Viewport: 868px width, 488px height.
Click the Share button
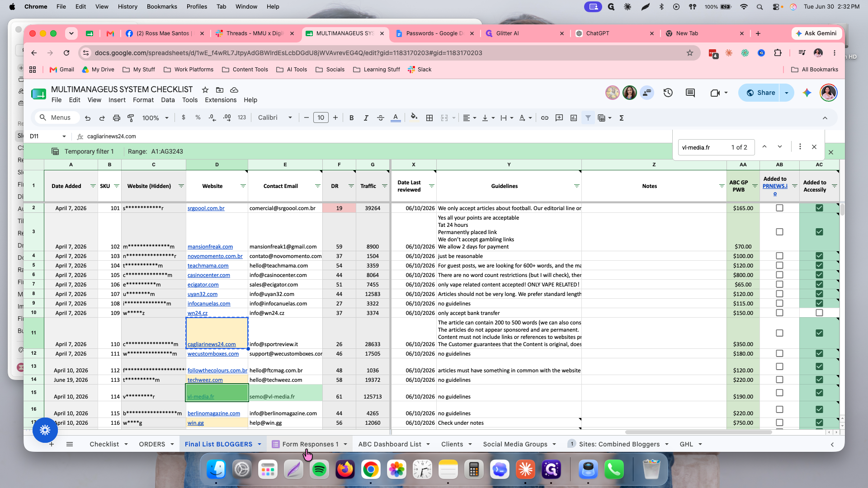pos(761,93)
